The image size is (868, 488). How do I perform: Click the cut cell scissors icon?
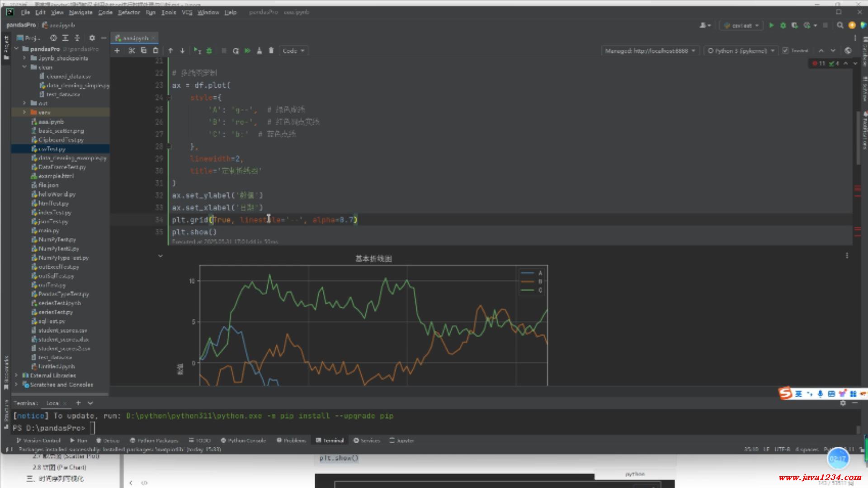[132, 51]
